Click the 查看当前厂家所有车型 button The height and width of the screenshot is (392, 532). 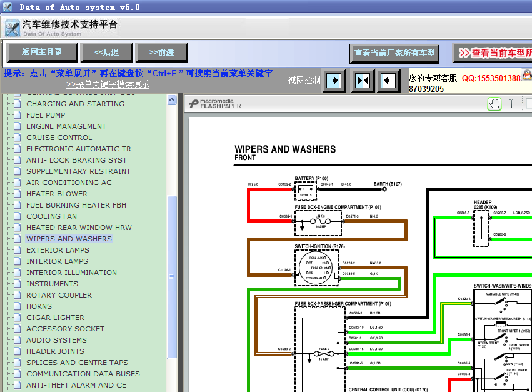pyautogui.click(x=394, y=53)
